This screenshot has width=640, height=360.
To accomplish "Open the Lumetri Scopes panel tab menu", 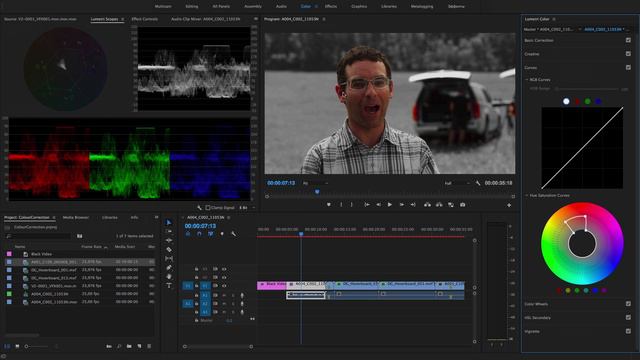I will [x=122, y=19].
